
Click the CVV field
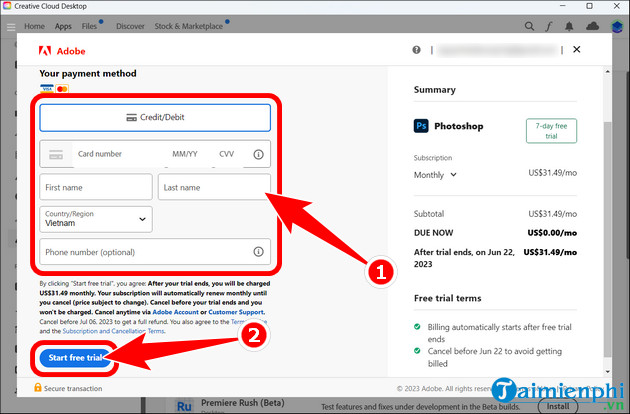(227, 154)
